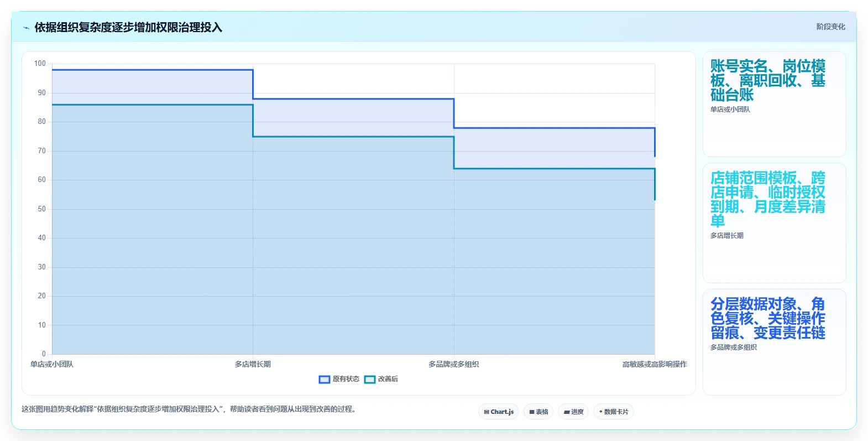Open the 分层数据对象、角色复核 card
Image resolution: width=868 pixels, height=441 pixels.
pos(774,343)
